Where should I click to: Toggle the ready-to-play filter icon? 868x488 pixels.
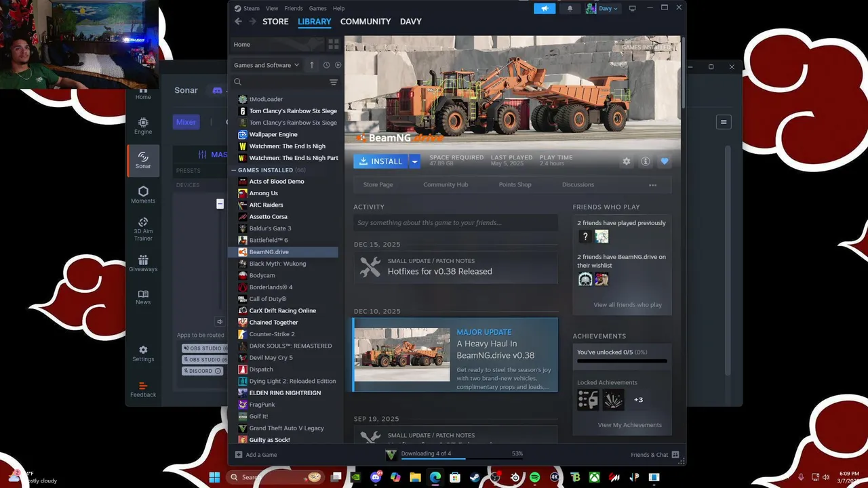pyautogui.click(x=338, y=65)
